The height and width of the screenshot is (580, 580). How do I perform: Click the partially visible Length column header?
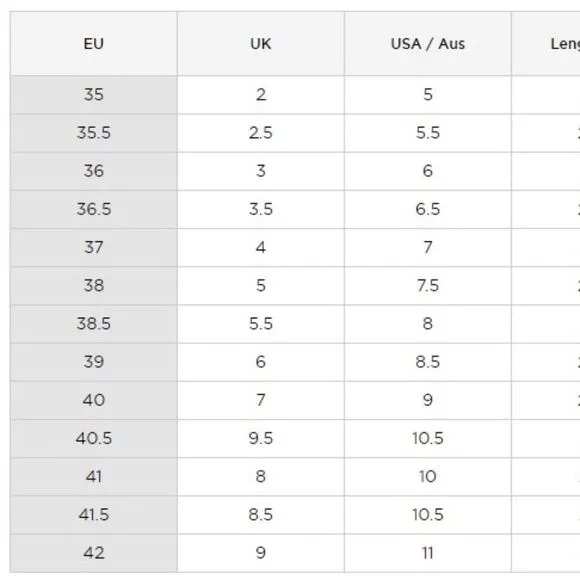click(x=546, y=44)
